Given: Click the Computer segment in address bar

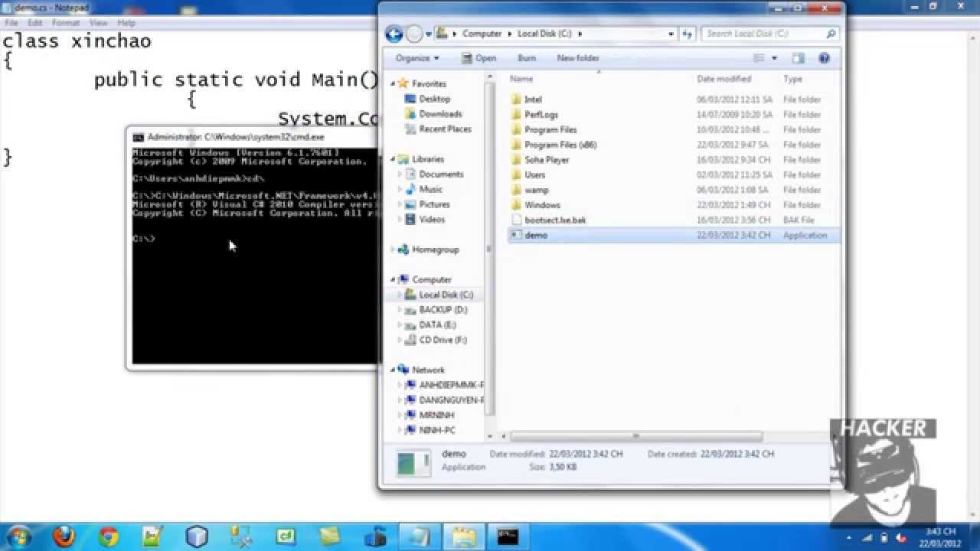Looking at the screenshot, I should pyautogui.click(x=482, y=34).
